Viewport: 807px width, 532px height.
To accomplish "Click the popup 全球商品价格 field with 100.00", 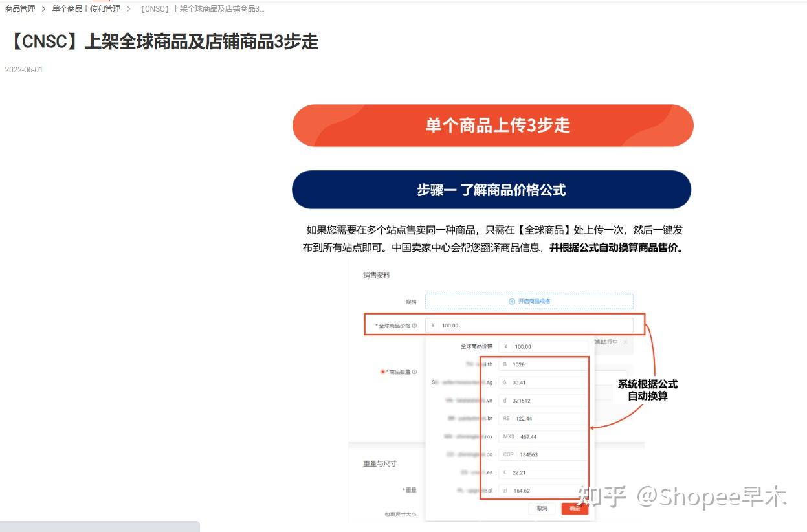I will tap(543, 346).
